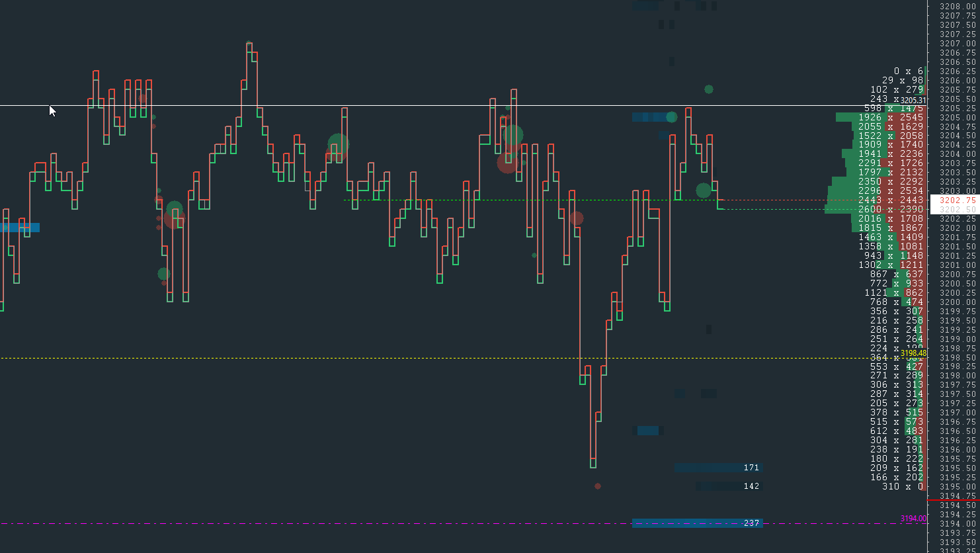Click the 1121 x 862 volume row
Image resolution: width=980 pixels, height=553 pixels.
(x=894, y=292)
